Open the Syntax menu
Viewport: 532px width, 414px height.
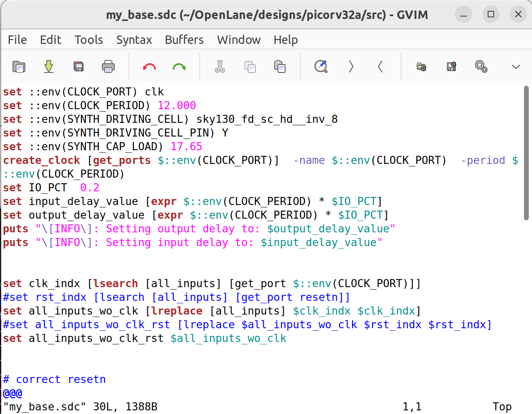point(134,39)
